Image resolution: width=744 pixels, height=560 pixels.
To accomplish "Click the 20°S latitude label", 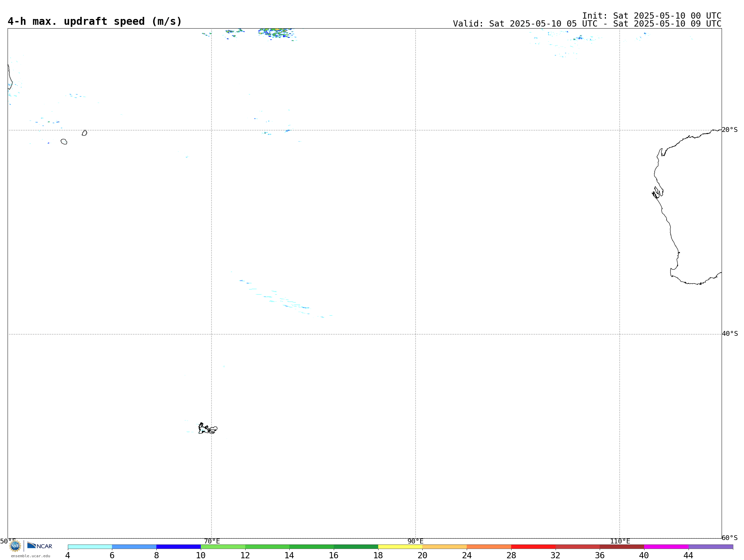I will (730, 130).
